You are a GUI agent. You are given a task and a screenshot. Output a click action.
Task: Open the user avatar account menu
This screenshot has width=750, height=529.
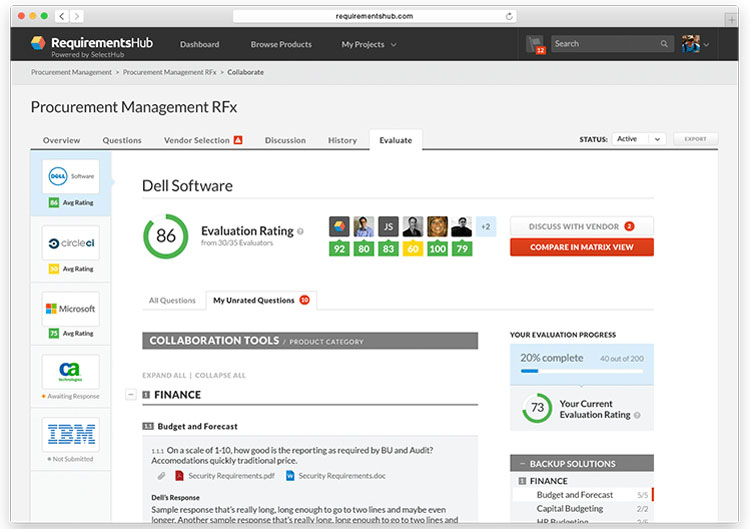pyautogui.click(x=696, y=44)
